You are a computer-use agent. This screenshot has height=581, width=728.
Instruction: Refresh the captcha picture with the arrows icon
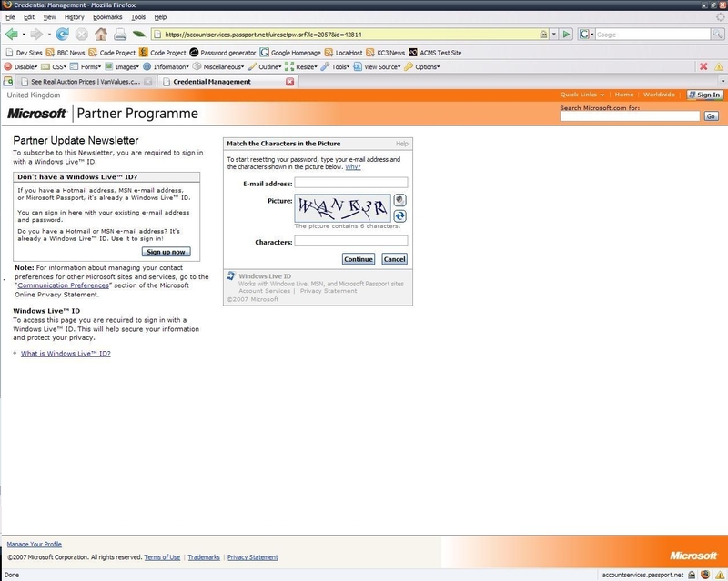click(399, 216)
